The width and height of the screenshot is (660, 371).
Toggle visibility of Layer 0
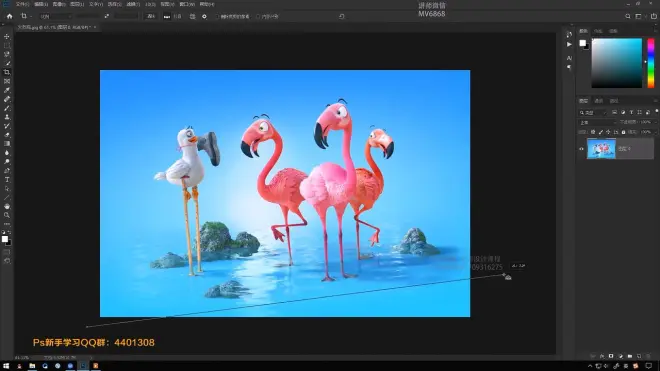[x=581, y=149]
